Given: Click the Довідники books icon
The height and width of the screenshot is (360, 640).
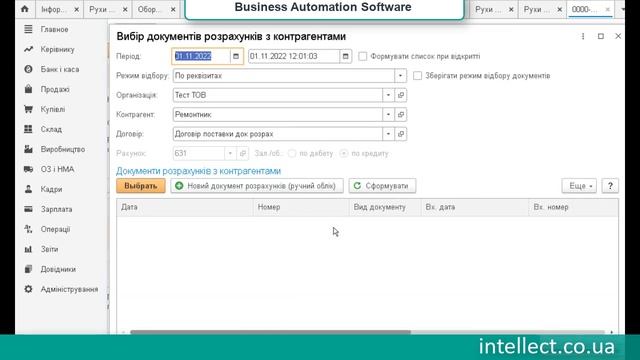Looking at the screenshot, I should (28, 269).
